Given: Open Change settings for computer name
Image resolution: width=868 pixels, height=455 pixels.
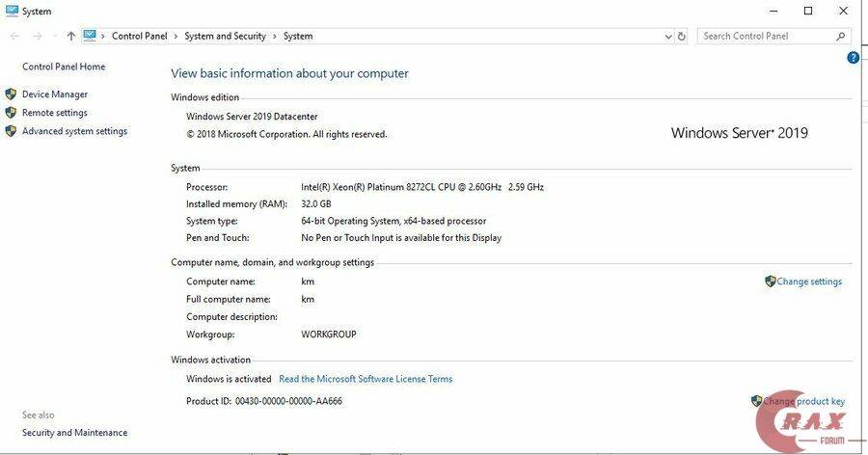Looking at the screenshot, I should pyautogui.click(x=809, y=282).
